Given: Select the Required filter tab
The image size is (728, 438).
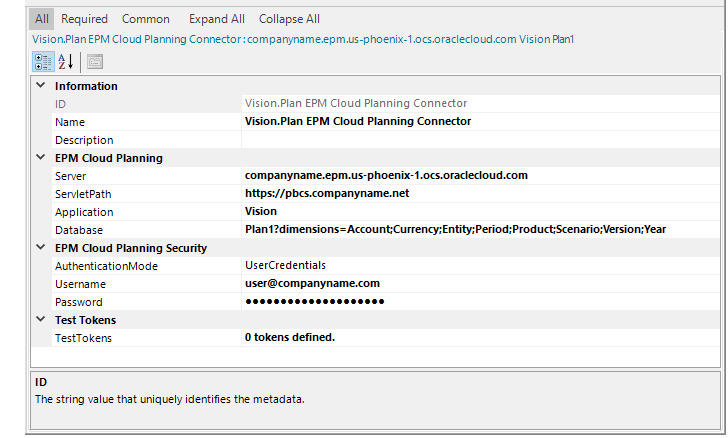Looking at the screenshot, I should tap(84, 19).
